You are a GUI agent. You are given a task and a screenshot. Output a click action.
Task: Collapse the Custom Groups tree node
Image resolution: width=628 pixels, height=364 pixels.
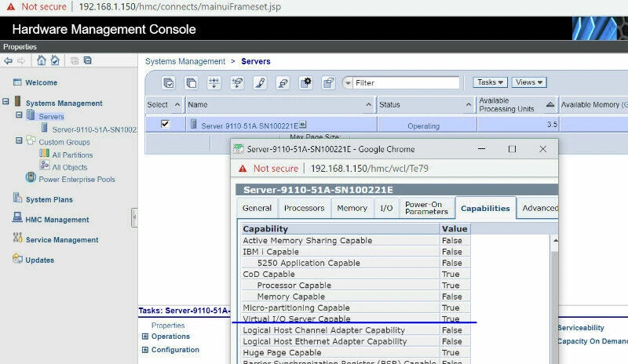(x=19, y=140)
